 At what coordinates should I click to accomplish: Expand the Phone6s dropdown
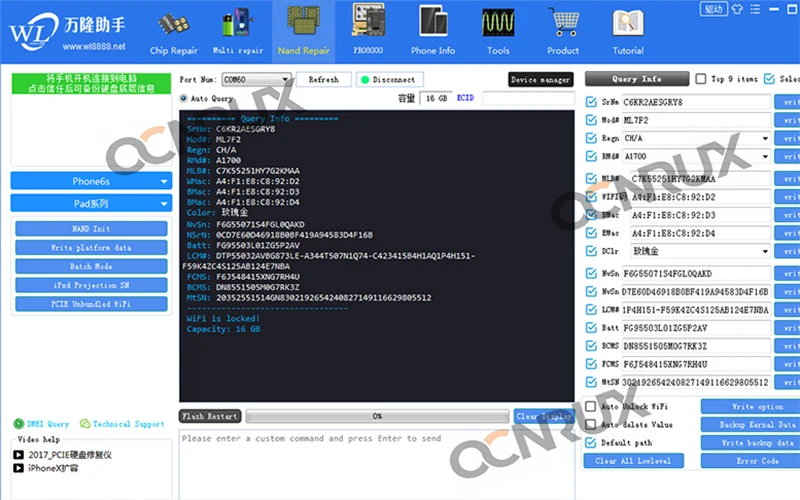(91, 181)
